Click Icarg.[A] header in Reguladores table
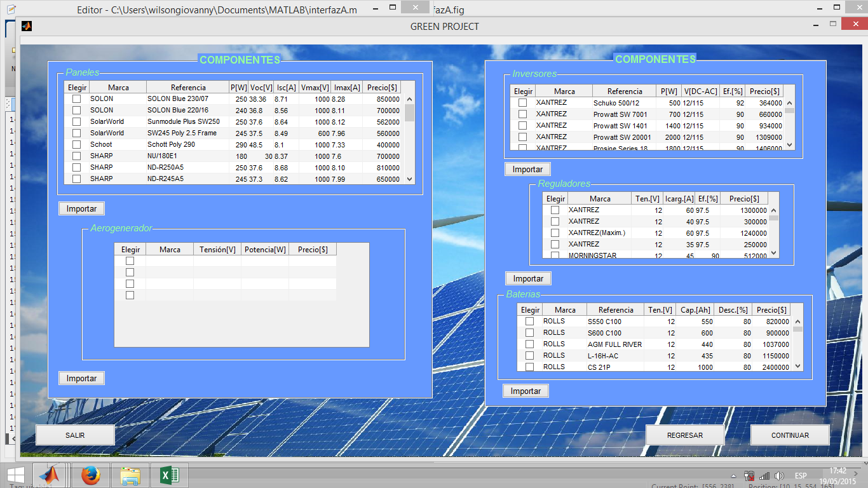The height and width of the screenshot is (488, 868). pyautogui.click(x=679, y=199)
